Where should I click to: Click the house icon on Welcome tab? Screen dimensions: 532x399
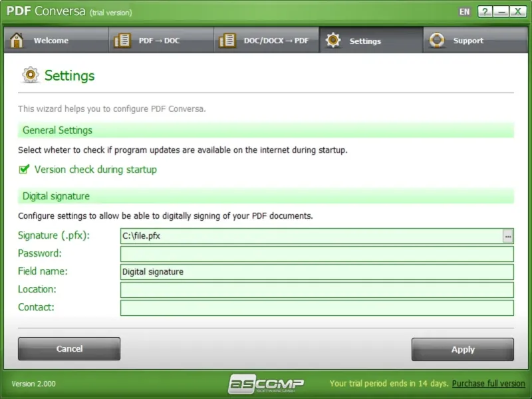tap(16, 41)
